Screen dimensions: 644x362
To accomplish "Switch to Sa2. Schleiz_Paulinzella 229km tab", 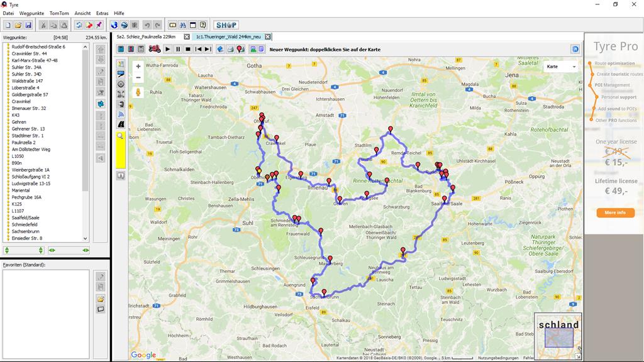I will click(146, 36).
